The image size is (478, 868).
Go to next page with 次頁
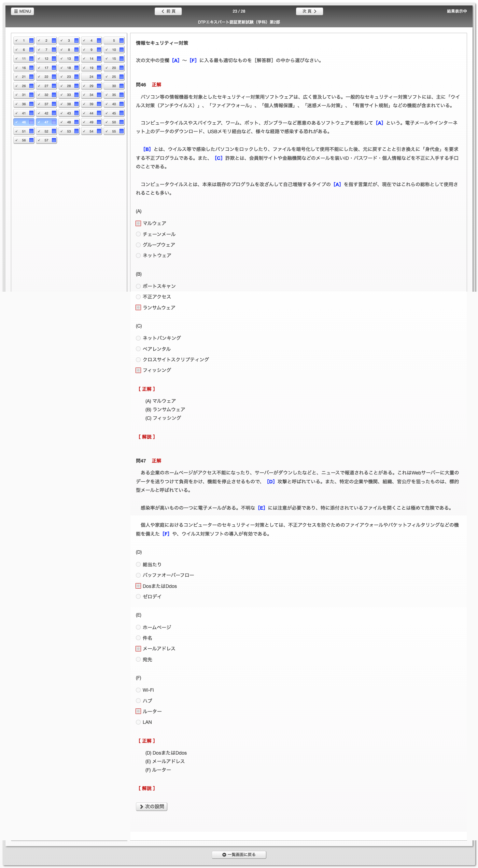tap(309, 11)
